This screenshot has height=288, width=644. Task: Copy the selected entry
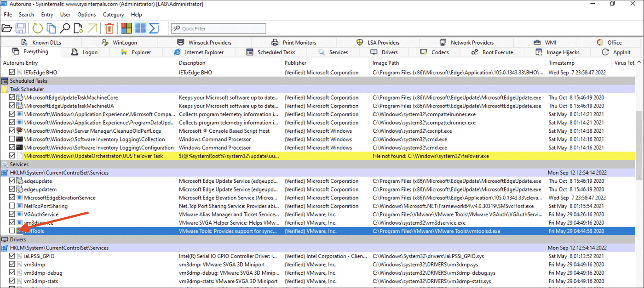pyautogui.click(x=51, y=28)
